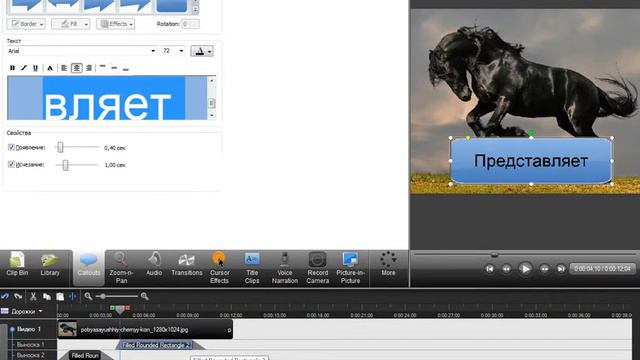Zoom in the timeline
The image size is (640, 360).
[x=144, y=296]
